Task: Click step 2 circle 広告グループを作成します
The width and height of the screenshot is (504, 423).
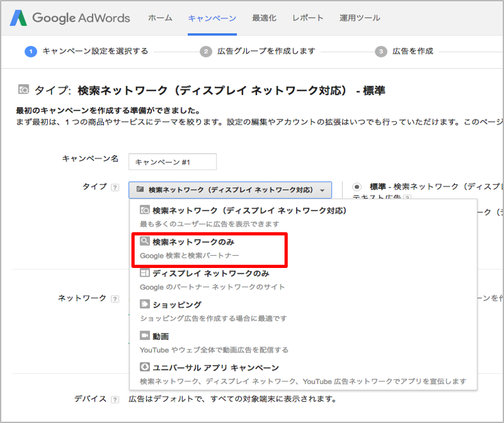Action: click(206, 52)
